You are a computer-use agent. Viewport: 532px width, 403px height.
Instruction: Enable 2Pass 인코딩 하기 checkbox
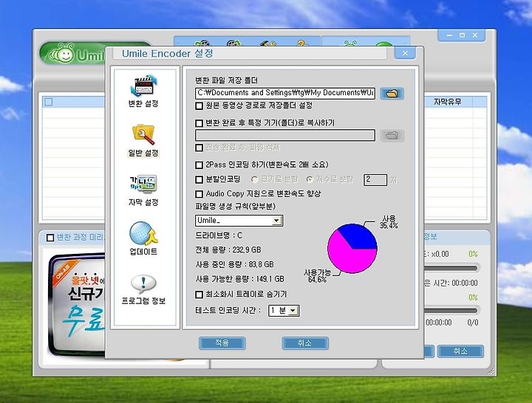pyautogui.click(x=199, y=165)
